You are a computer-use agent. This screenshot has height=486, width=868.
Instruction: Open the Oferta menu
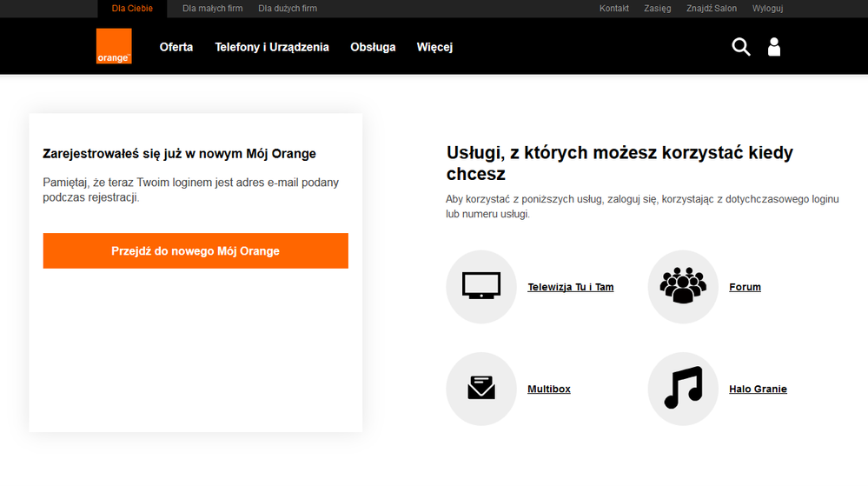(176, 47)
